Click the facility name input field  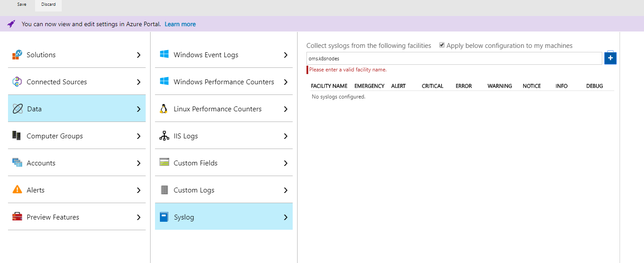453,58
